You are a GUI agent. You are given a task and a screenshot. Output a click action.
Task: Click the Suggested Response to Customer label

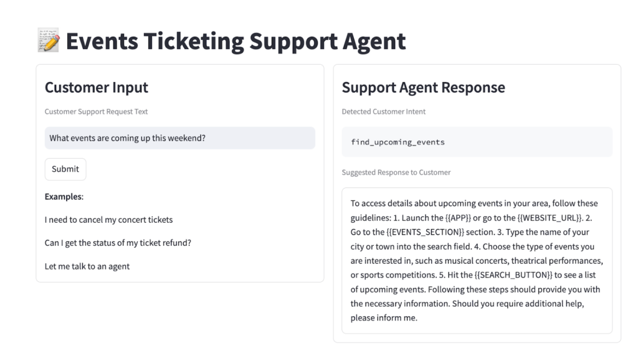pos(396,172)
